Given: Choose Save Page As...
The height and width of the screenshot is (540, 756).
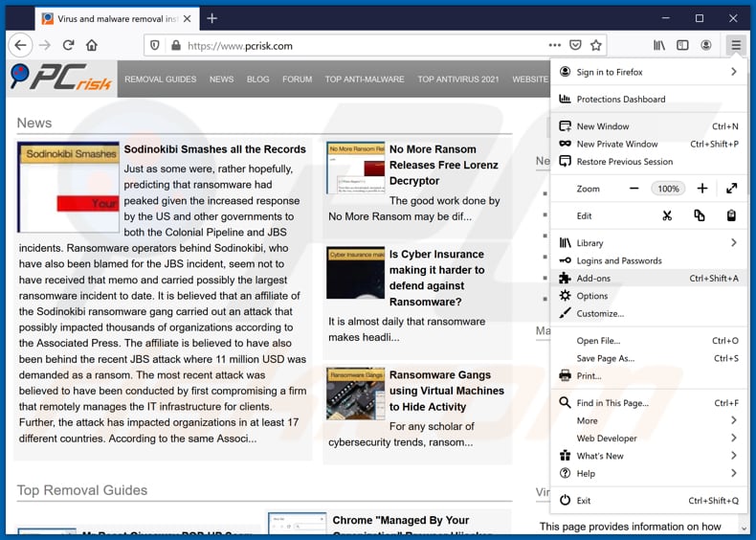Looking at the screenshot, I should [649, 358].
